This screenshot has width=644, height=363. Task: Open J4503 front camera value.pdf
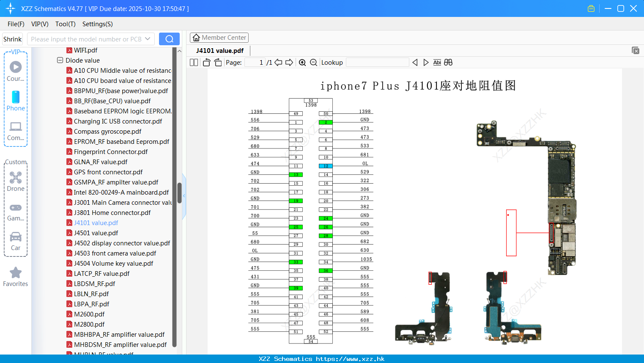click(x=115, y=253)
